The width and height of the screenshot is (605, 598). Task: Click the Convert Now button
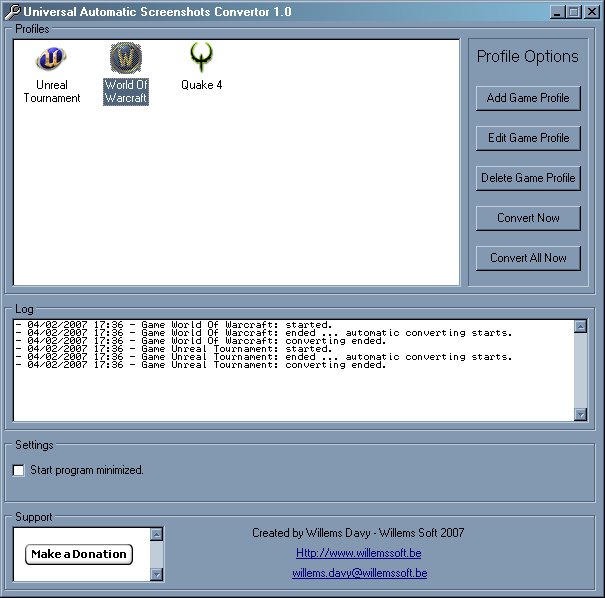point(528,218)
